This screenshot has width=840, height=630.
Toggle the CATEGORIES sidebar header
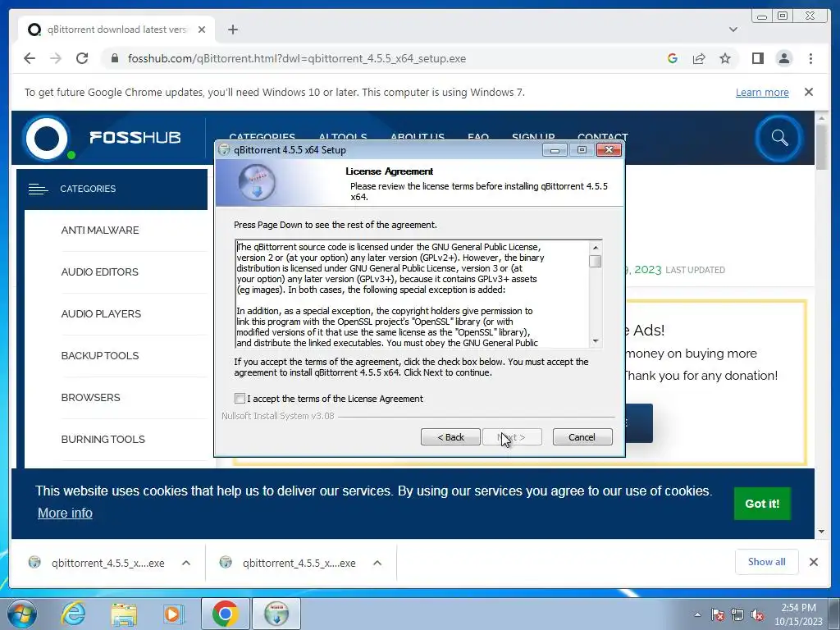pyautogui.click(x=112, y=189)
